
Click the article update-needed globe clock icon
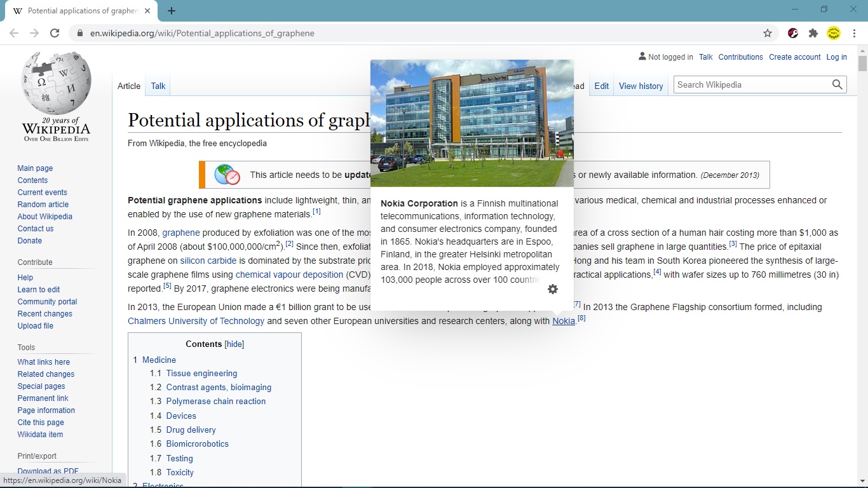[x=227, y=174]
